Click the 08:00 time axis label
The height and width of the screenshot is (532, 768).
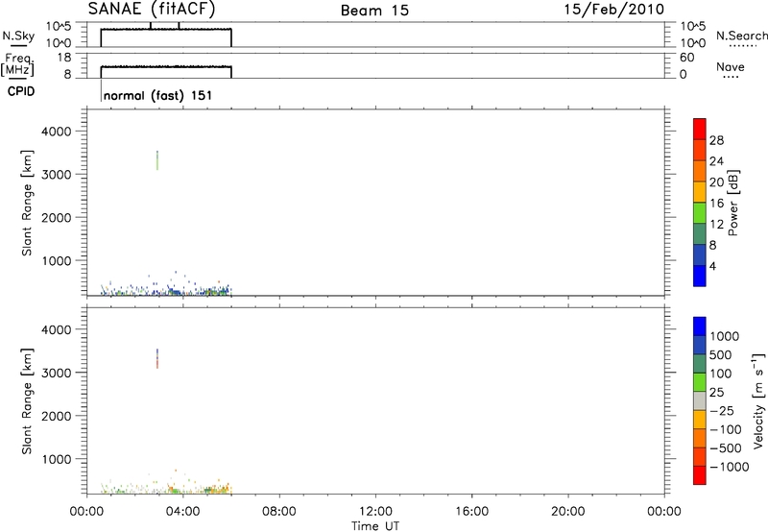pos(279,512)
